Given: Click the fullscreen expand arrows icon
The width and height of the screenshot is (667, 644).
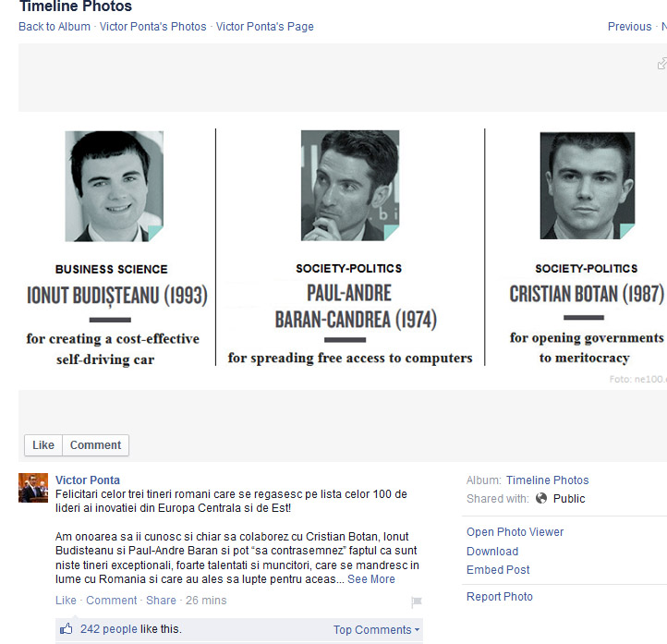Looking at the screenshot, I should coord(661,64).
